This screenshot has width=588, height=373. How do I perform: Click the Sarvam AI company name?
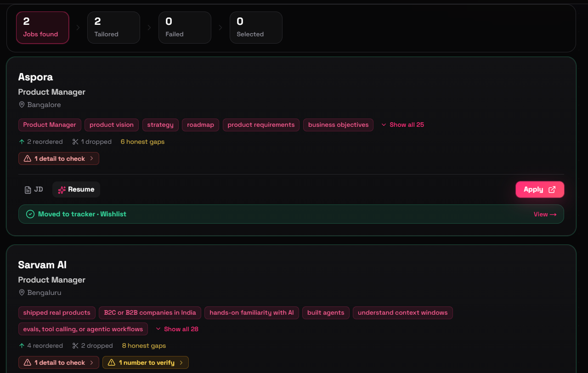[42, 265]
